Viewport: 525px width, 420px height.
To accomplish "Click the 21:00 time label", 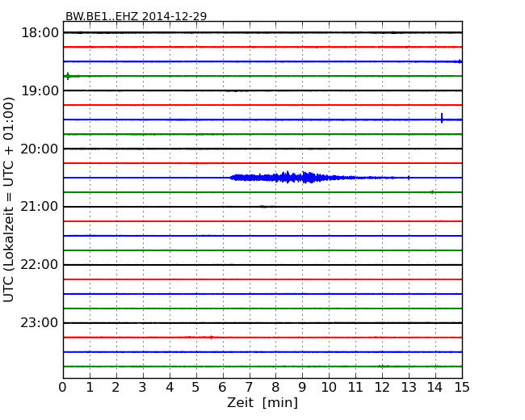I will point(40,207).
